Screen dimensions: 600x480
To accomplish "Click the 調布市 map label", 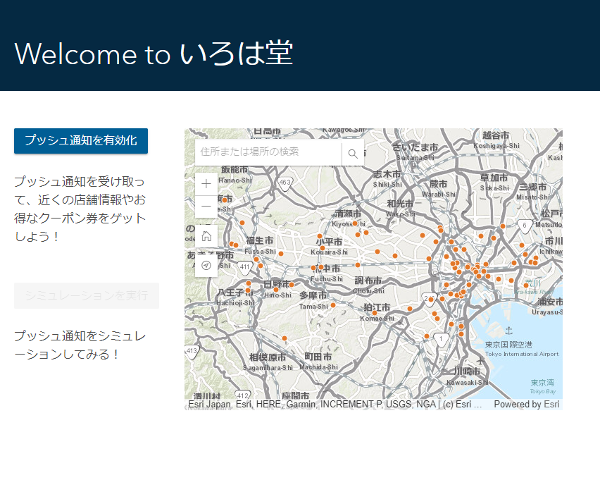I will click(368, 281).
